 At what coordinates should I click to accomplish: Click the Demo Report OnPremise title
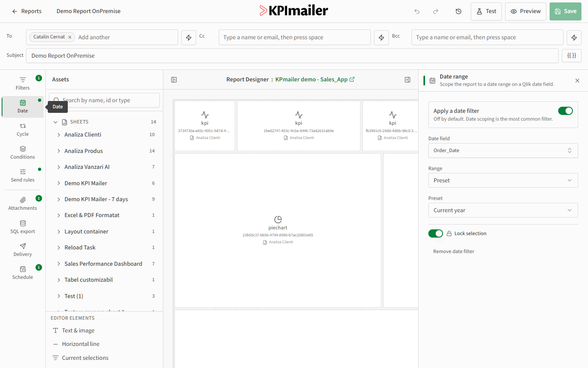tap(89, 11)
